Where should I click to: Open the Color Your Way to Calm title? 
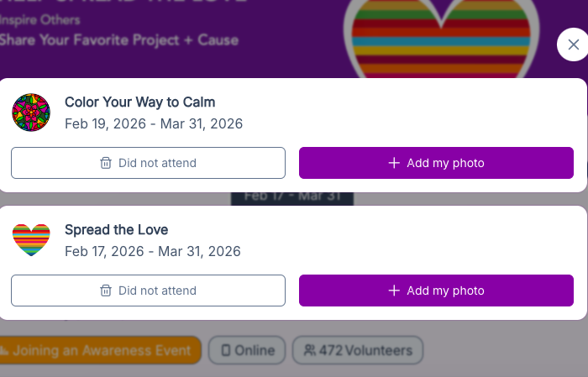point(139,102)
